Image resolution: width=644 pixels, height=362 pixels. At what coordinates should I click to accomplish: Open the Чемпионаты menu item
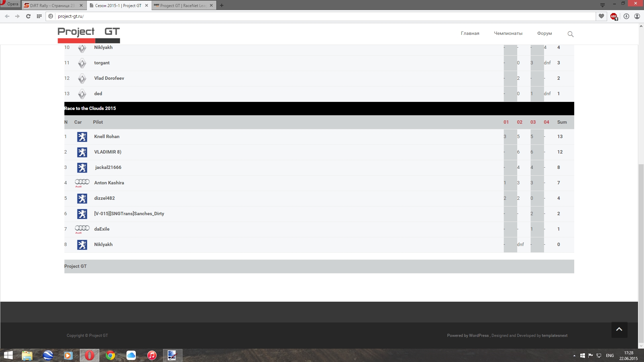508,34
